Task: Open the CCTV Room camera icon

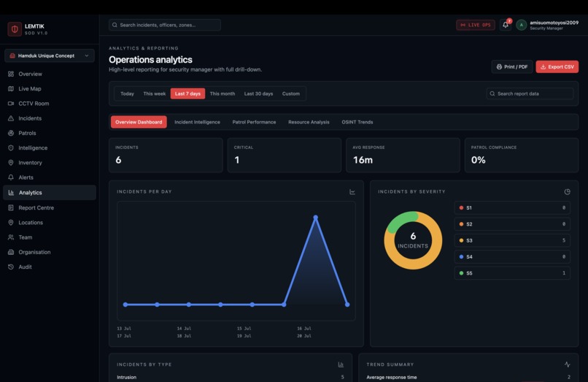Action: pos(11,103)
